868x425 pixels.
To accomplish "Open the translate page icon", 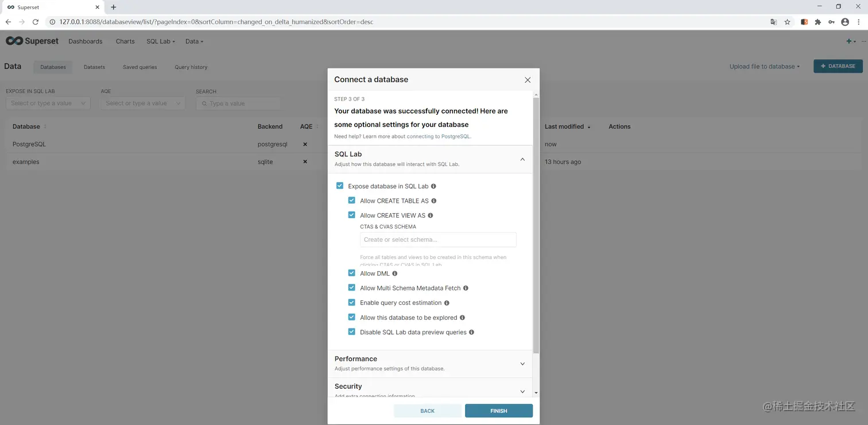I will [x=773, y=22].
